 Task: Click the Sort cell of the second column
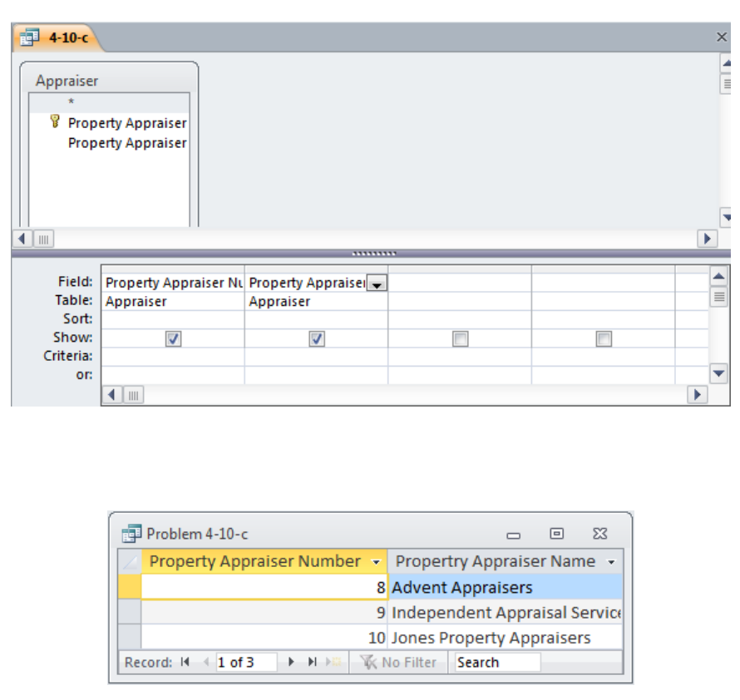[x=316, y=319]
